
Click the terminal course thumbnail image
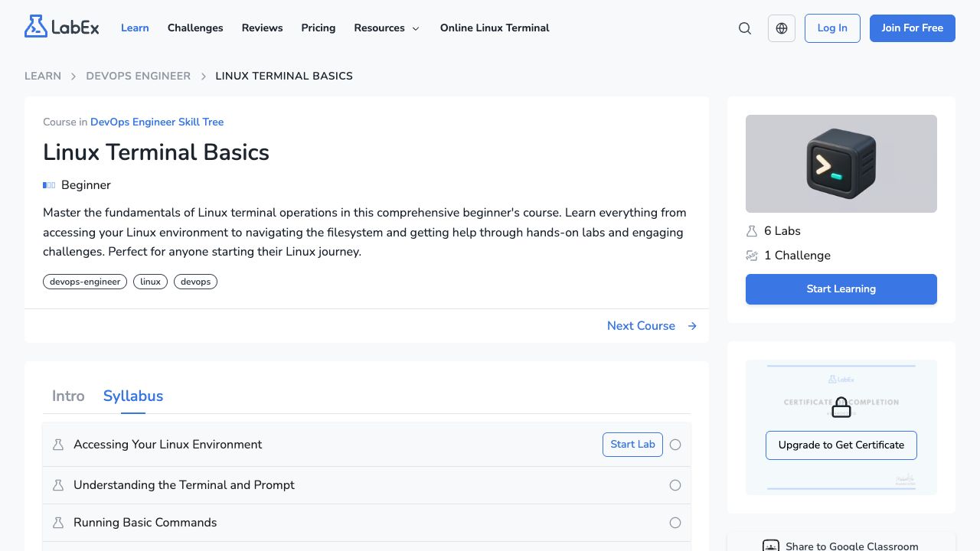tap(841, 164)
